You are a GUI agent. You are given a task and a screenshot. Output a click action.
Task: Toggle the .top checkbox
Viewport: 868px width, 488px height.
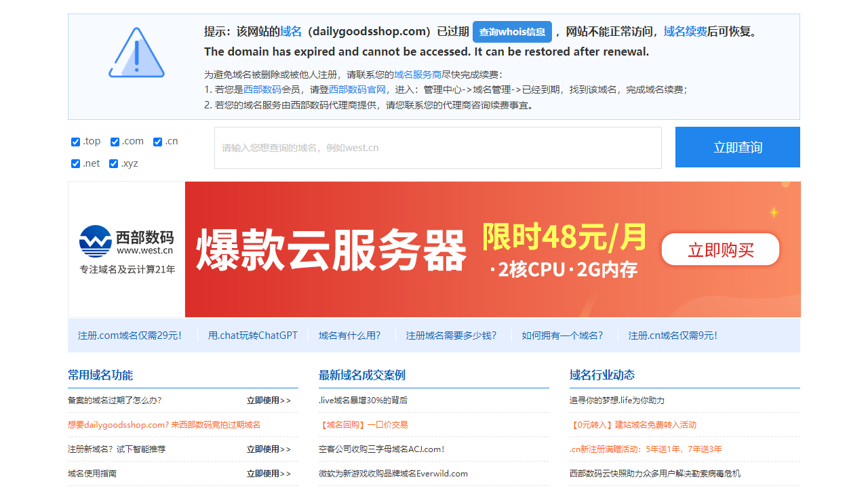[x=75, y=142]
